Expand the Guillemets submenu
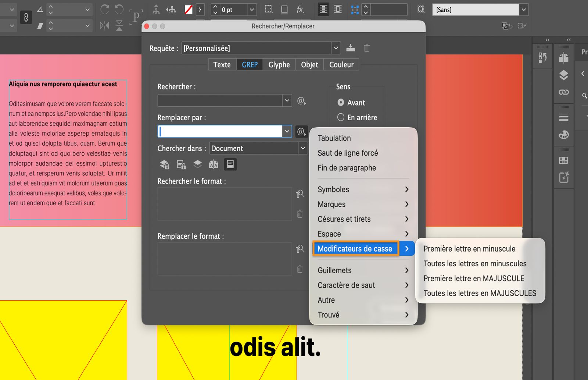 click(363, 270)
